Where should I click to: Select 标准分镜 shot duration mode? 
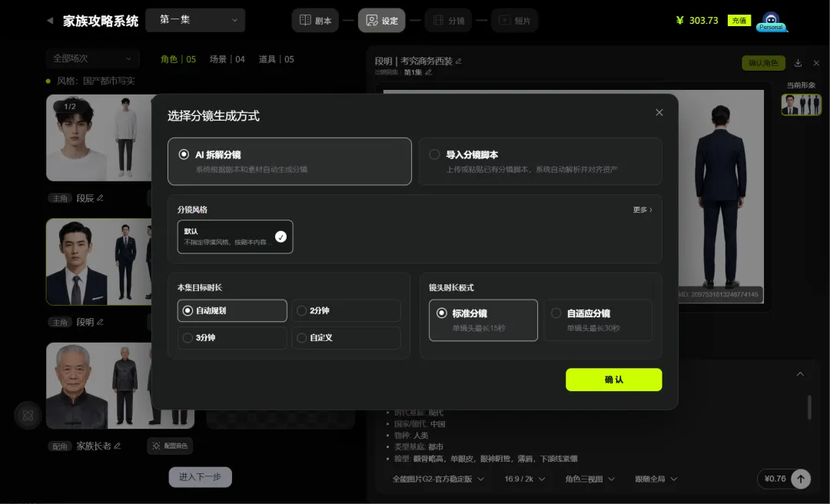pos(483,320)
